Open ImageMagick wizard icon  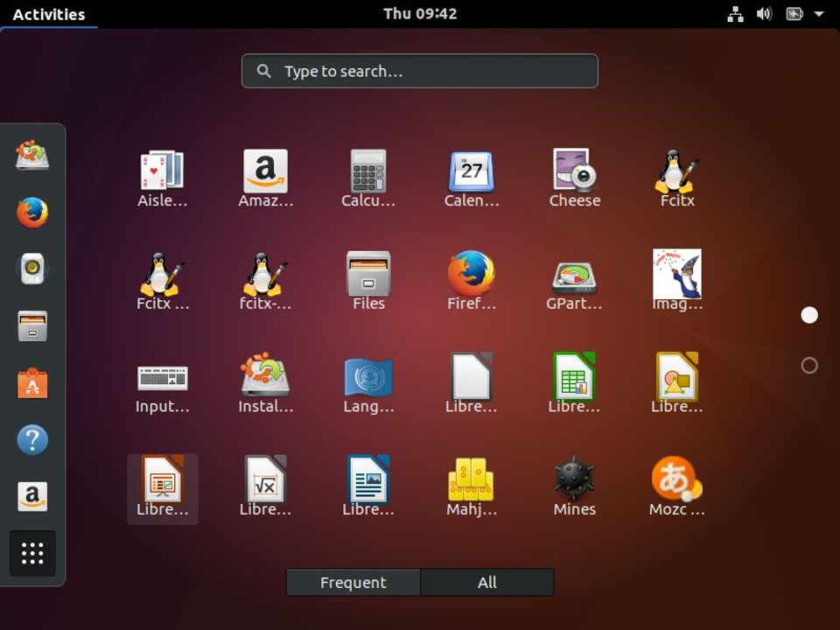(x=677, y=281)
